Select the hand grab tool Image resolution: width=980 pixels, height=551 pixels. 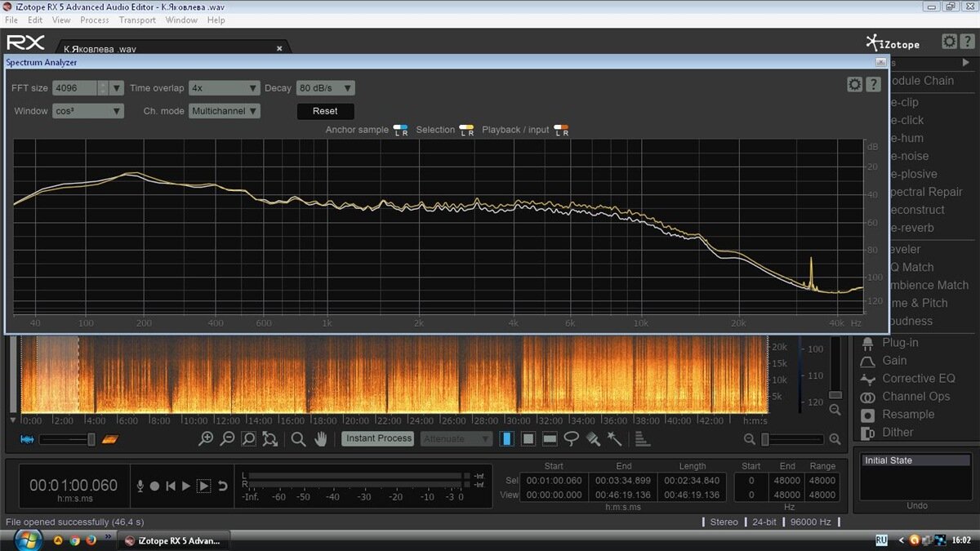coord(321,438)
